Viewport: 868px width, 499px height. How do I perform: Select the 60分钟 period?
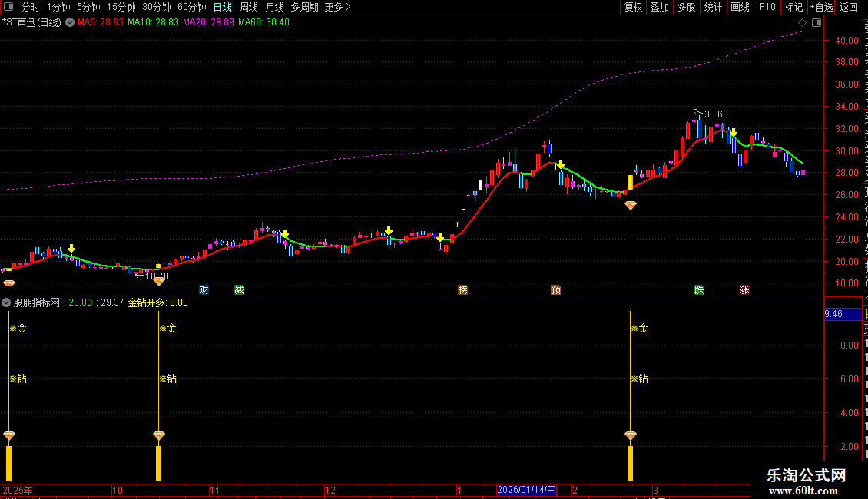pyautogui.click(x=192, y=7)
